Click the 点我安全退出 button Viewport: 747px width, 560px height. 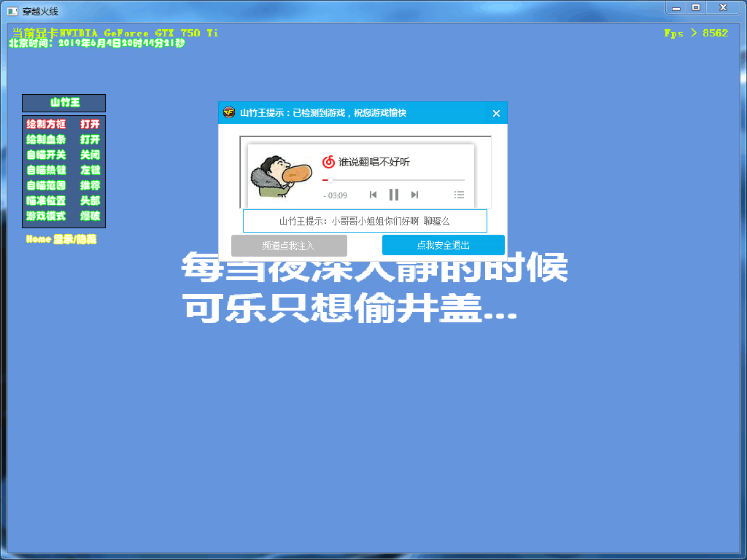point(443,245)
